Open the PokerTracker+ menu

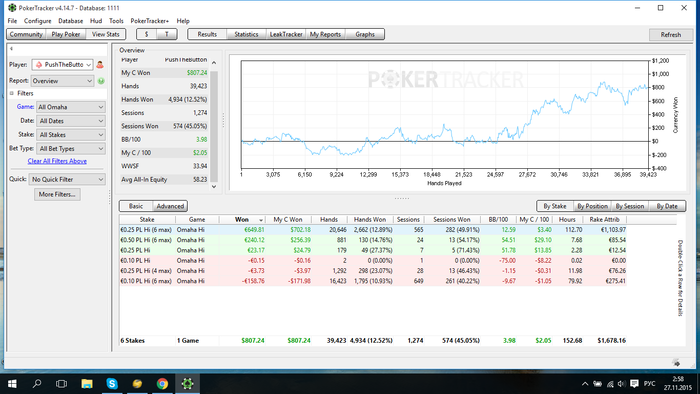tap(150, 21)
